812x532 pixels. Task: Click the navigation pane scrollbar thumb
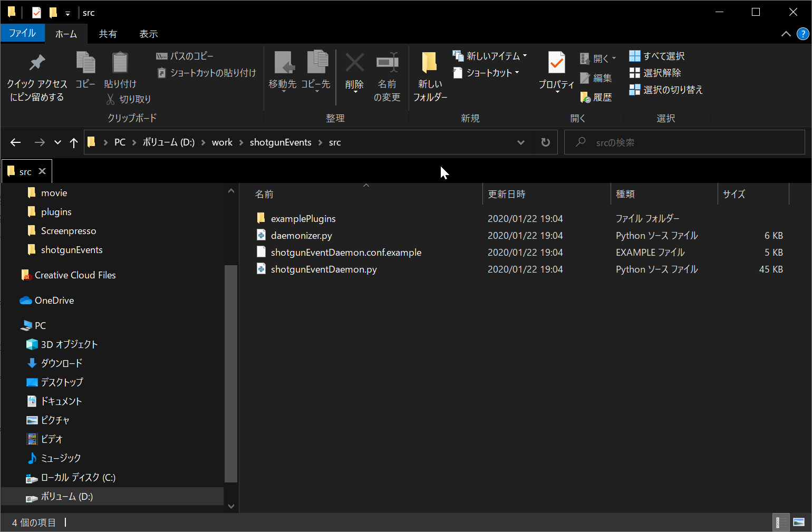[230, 373]
